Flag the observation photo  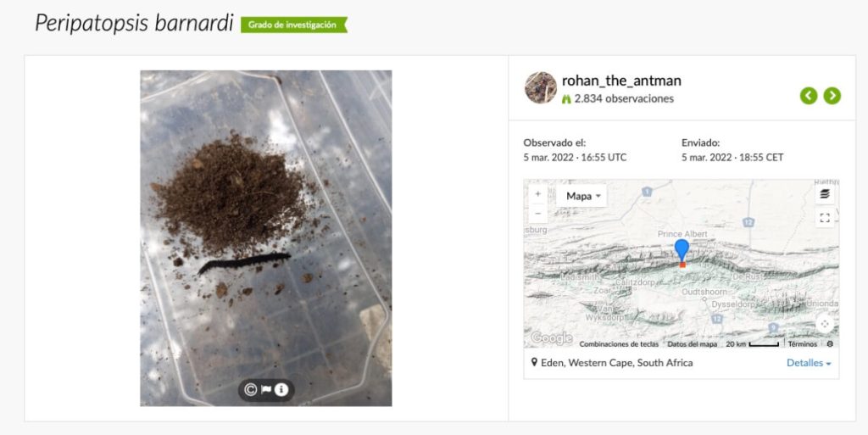click(266, 389)
